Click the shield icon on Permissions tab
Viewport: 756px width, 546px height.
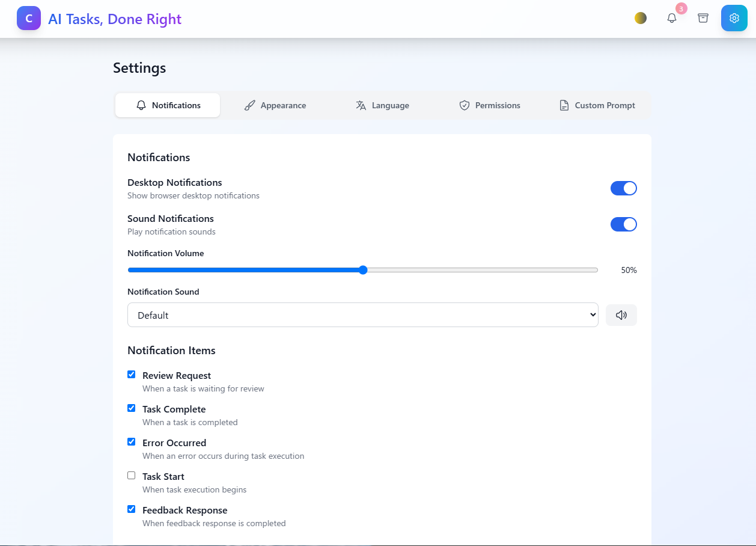tap(465, 105)
